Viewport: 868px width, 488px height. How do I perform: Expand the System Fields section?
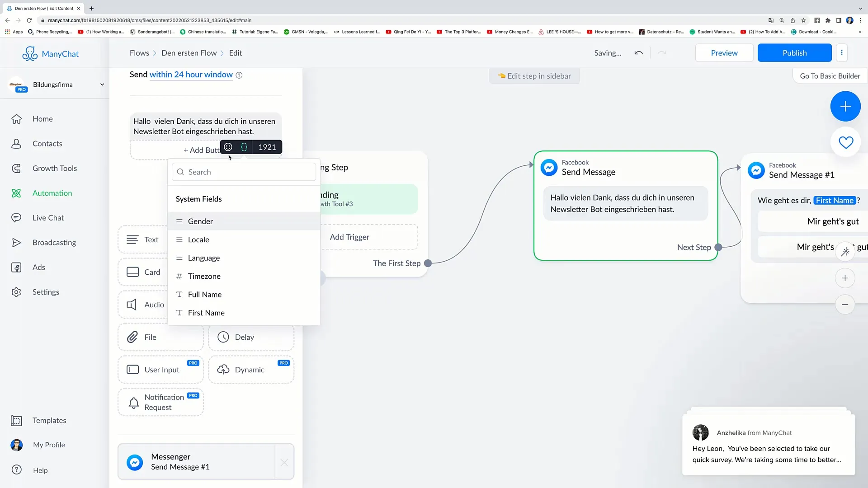(198, 198)
